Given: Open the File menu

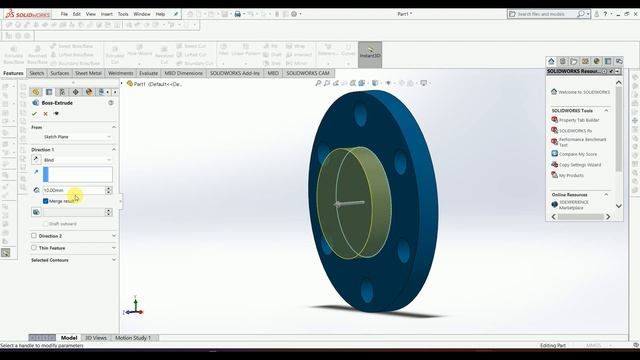Looking at the screenshot, I should point(64,14).
